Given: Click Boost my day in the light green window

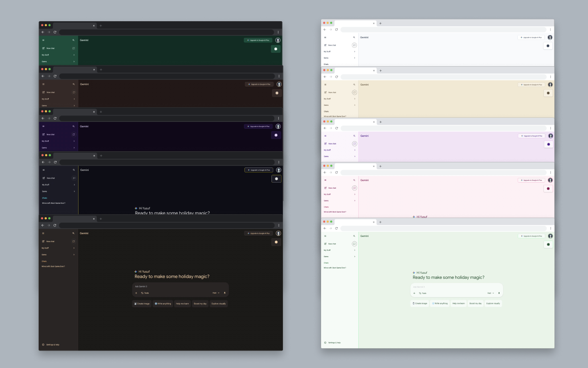Looking at the screenshot, I should point(475,303).
